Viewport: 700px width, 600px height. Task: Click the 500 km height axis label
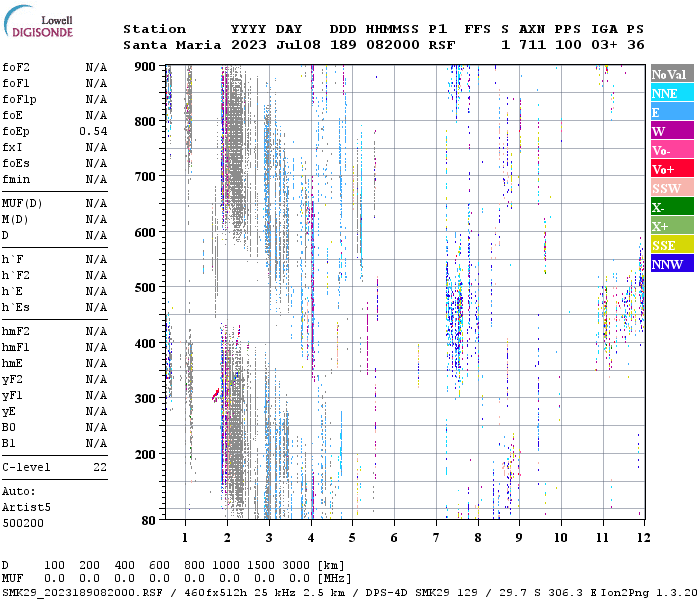[145, 288]
